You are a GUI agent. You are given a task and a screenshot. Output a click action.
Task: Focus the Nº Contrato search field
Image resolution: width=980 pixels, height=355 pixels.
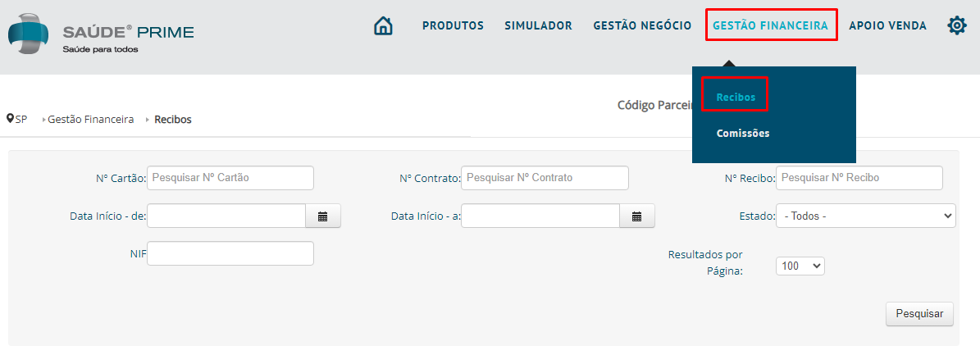(x=545, y=177)
